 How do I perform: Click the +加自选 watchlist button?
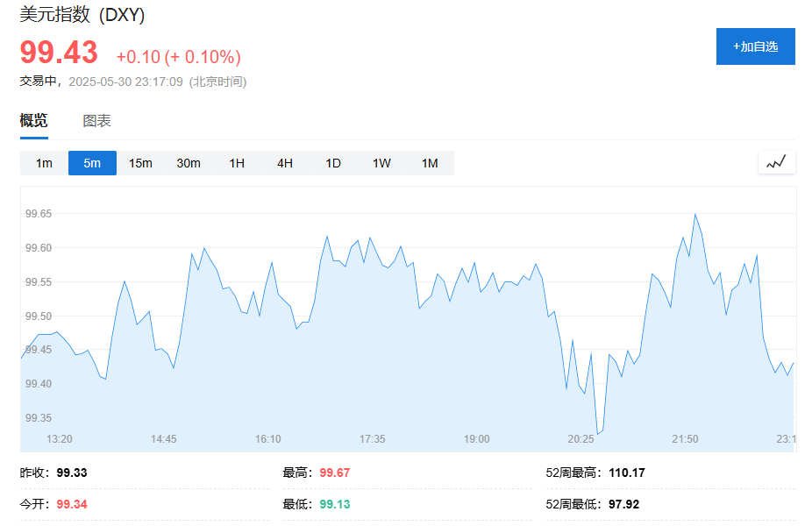point(755,46)
